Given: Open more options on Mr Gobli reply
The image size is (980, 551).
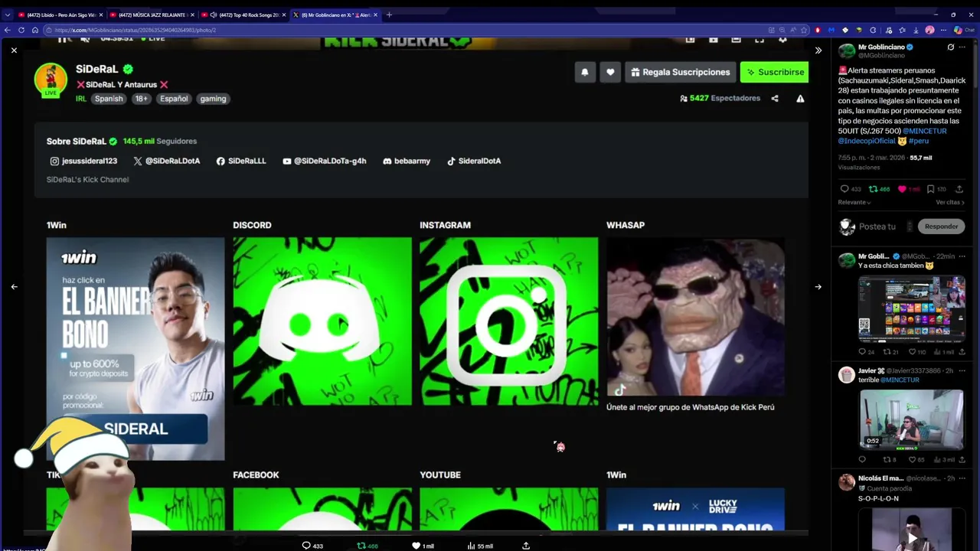Looking at the screenshot, I should point(962,256).
